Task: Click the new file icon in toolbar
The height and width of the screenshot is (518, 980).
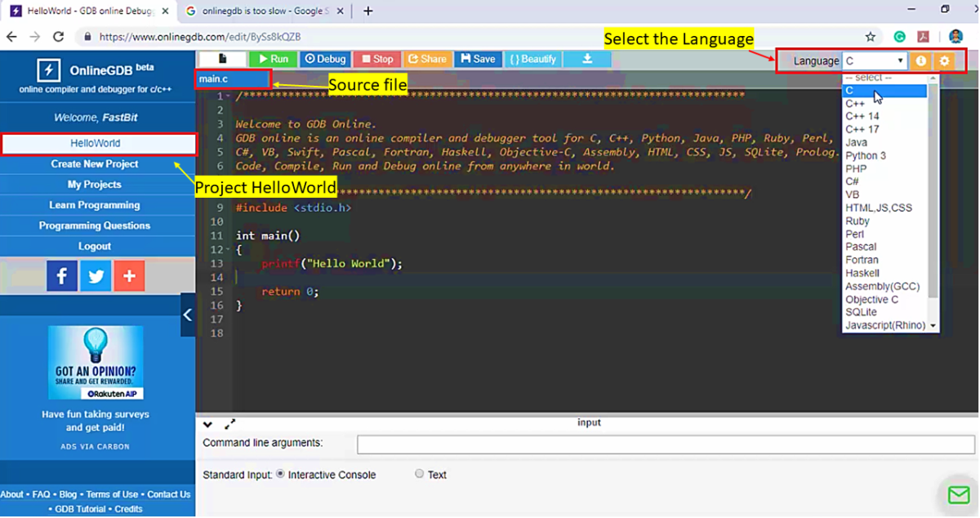Action: [x=222, y=59]
